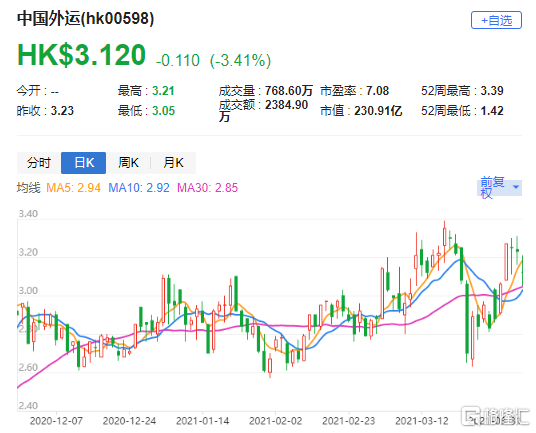Click the stock title 中国外运(hk00598)
This screenshot has height=433, width=536.
coord(85,18)
